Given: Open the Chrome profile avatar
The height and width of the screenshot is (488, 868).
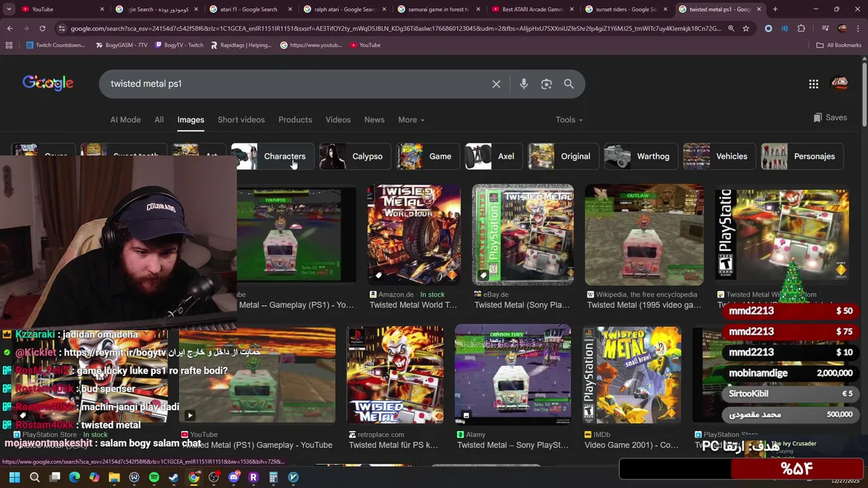Looking at the screenshot, I should tap(842, 28).
